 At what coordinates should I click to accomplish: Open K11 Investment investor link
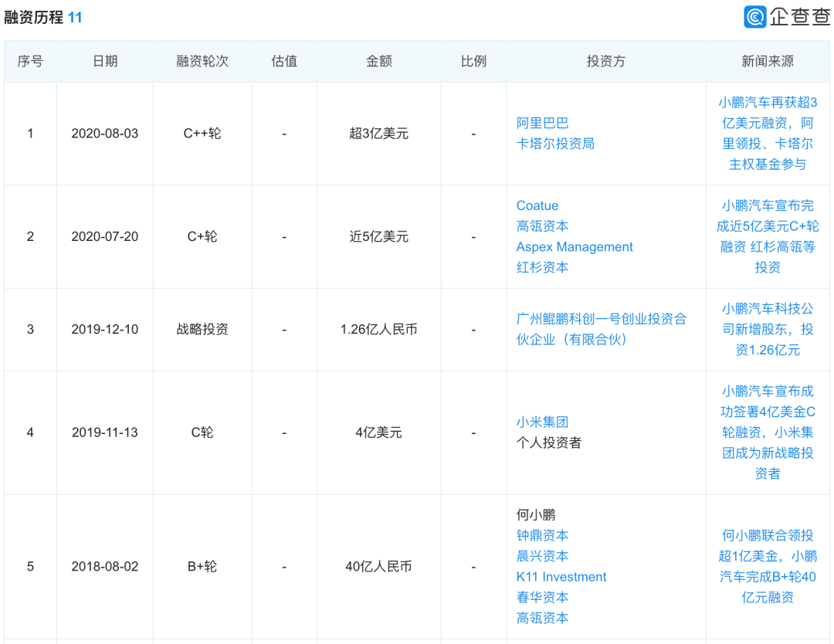pyautogui.click(x=561, y=577)
